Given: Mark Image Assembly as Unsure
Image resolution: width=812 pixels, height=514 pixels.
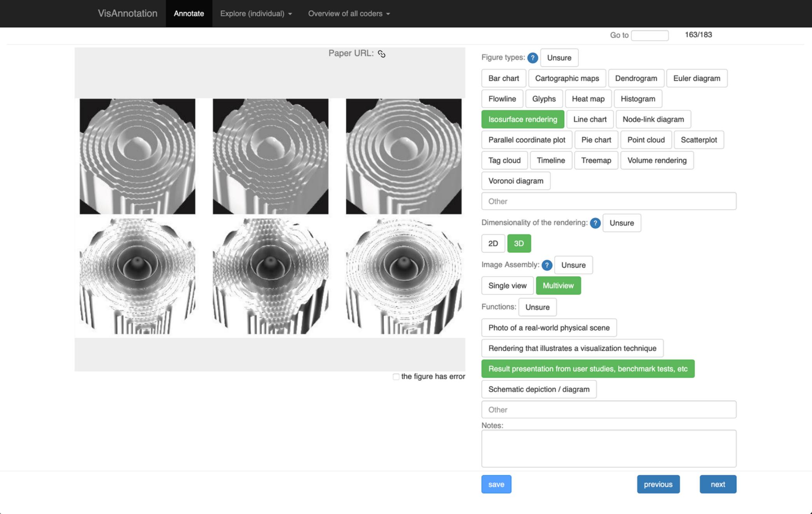Looking at the screenshot, I should click(573, 265).
